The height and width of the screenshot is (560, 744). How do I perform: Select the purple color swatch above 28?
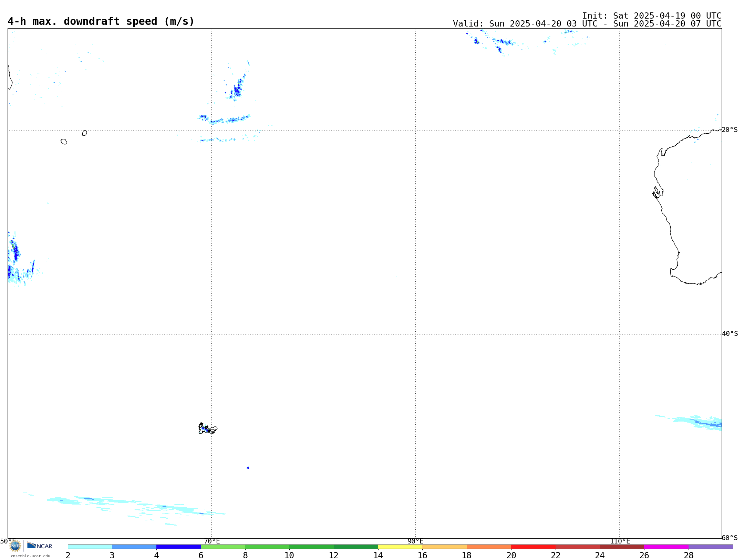click(x=711, y=547)
